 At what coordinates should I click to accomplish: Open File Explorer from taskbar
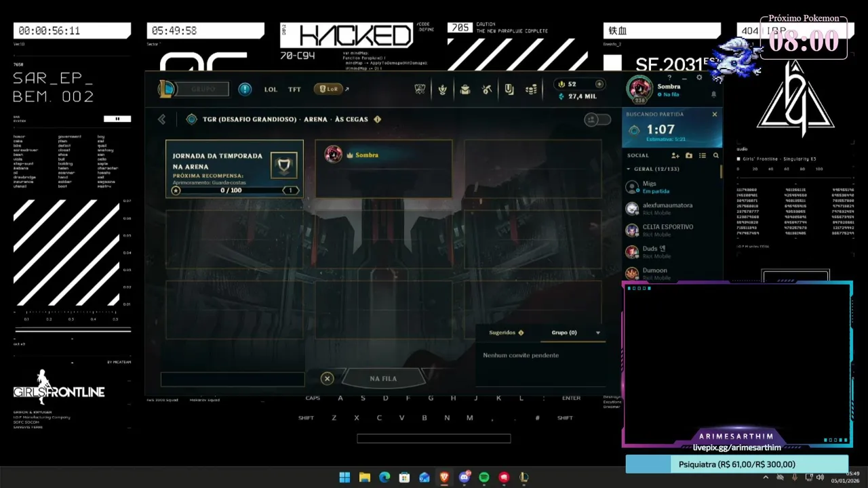[365, 477]
